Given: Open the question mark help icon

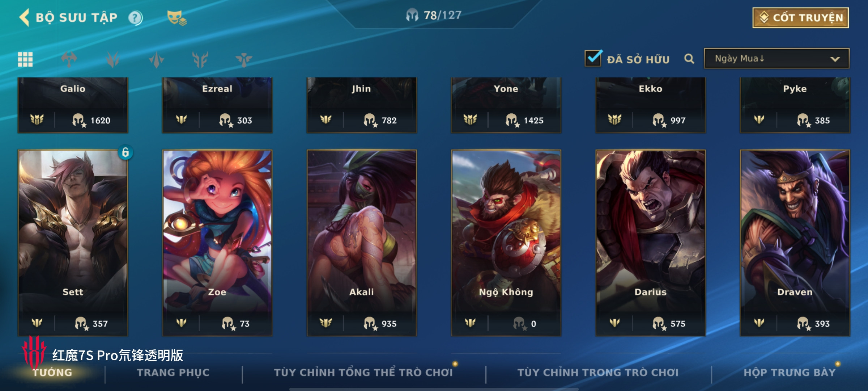Looking at the screenshot, I should pos(136,18).
